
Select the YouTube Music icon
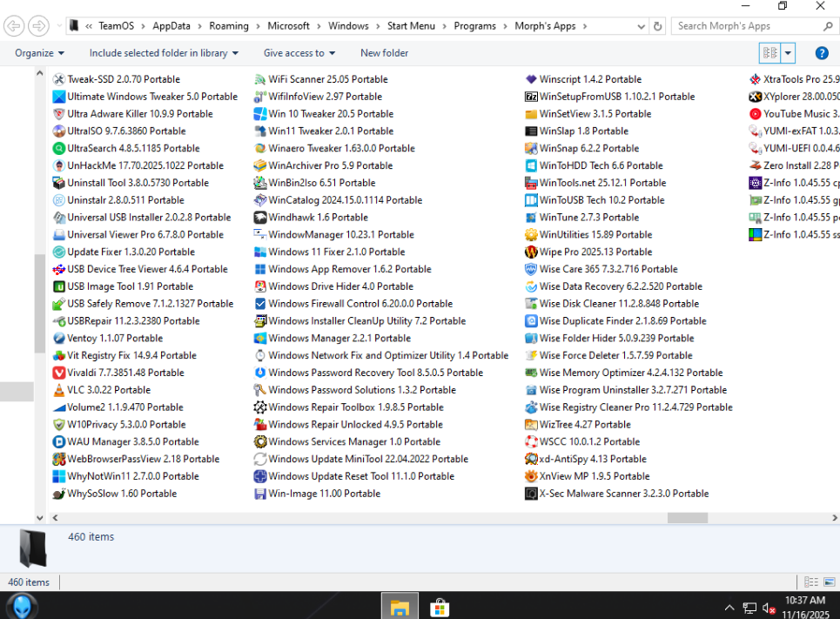pos(755,114)
